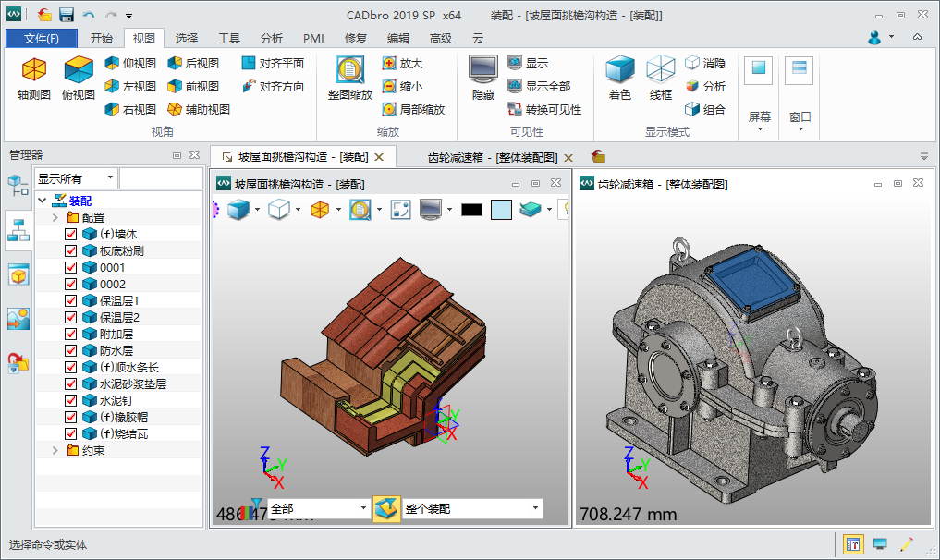940x560 pixels.
Task: Activate 局部缩放 window zoom
Action: pos(414,109)
